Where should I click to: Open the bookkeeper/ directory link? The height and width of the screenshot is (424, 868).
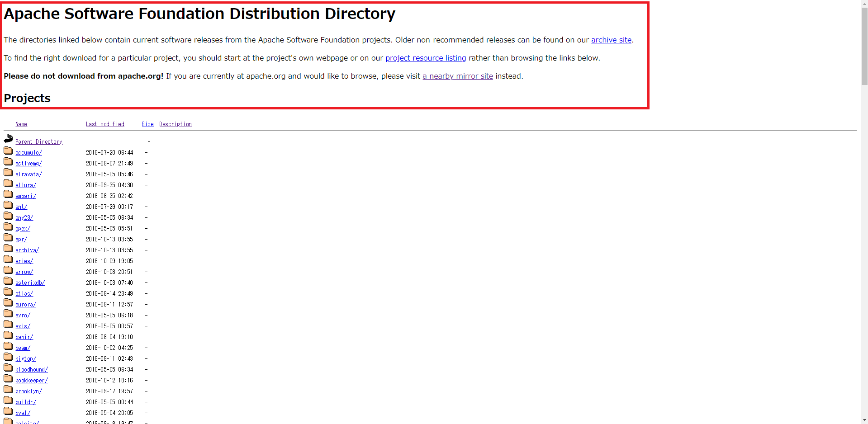point(32,381)
